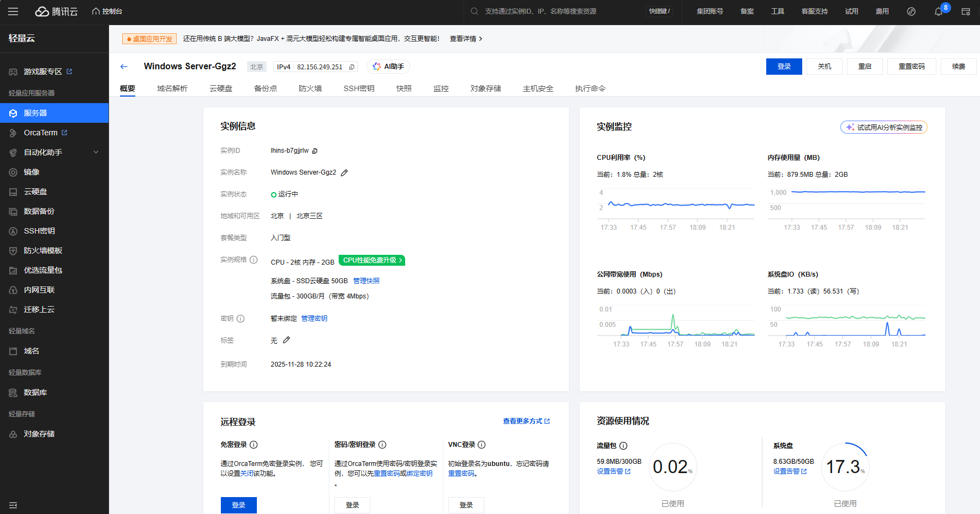
Task: Show info for 免密登录
Action: [x=254, y=445]
